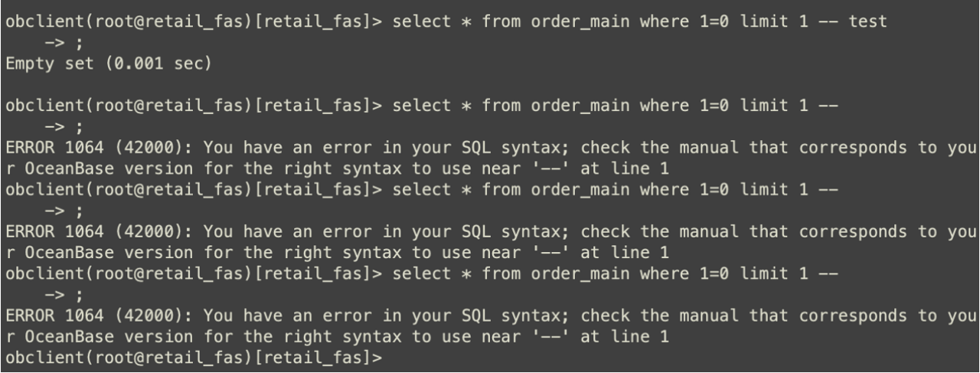Click "where 1=0" in the third query
Screen dimensions: 980x373
pos(684,189)
